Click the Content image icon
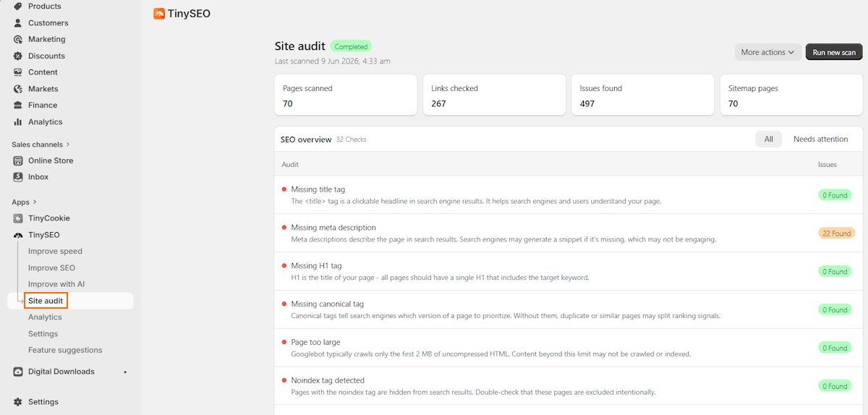The height and width of the screenshot is (415, 868). (18, 72)
